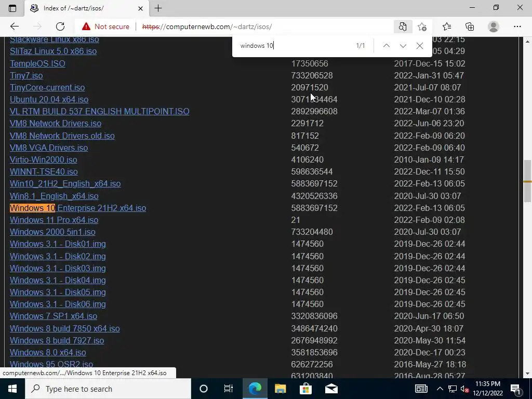Open Microsoft Store from the taskbar
Screen dimensions: 532x399
[305, 389]
